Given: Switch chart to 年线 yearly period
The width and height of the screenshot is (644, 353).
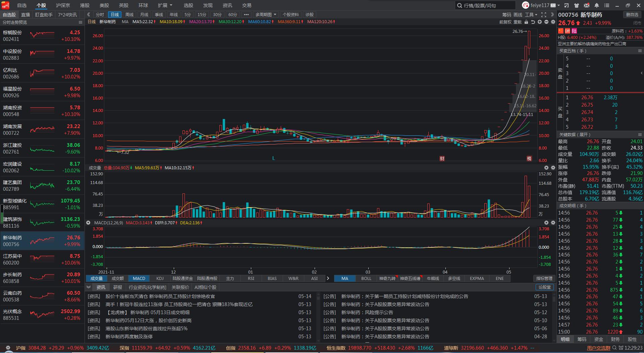Looking at the screenshot, I should tap(174, 14).
